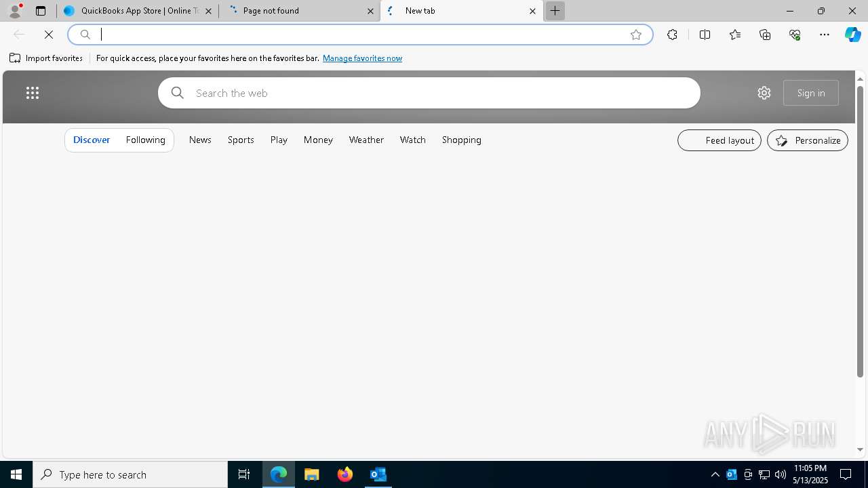This screenshot has width=868, height=488.
Task: Open Browser essentials icon
Action: [795, 35]
